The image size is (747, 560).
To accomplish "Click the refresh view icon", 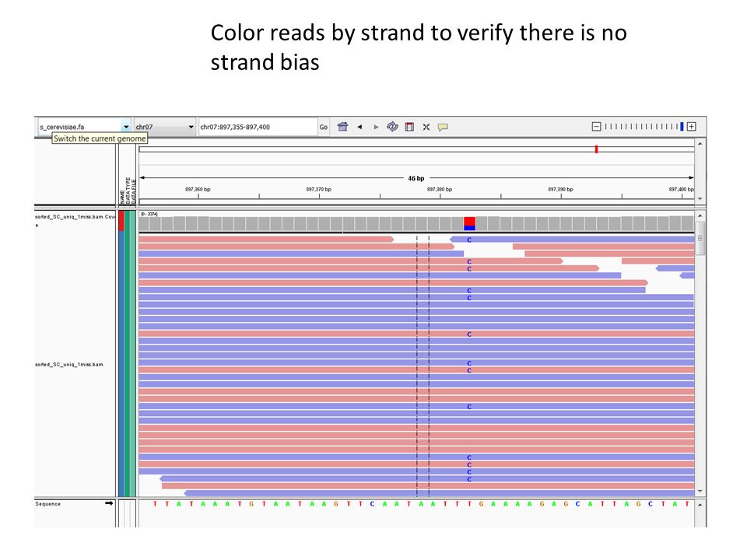I will [392, 127].
